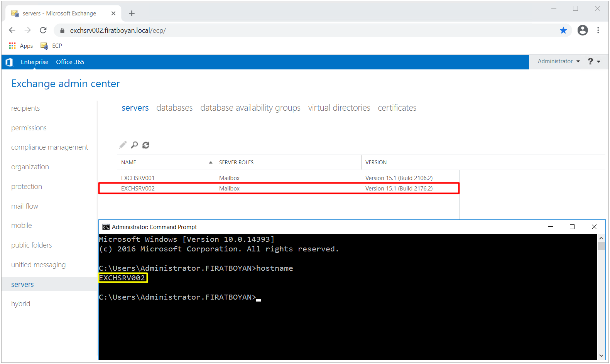
Task: Open the help question mark dropdown
Action: coord(594,61)
